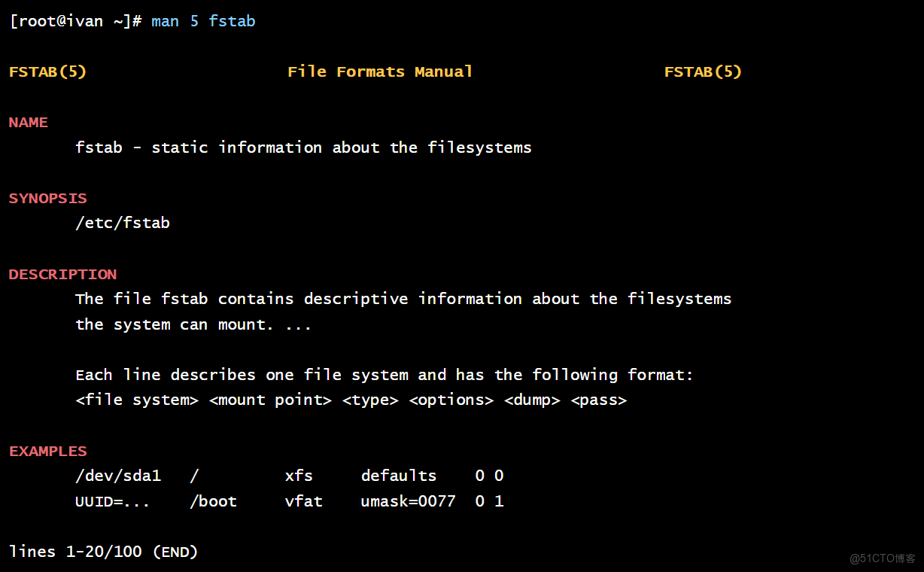Click the 'umask=0077' option text

408,502
